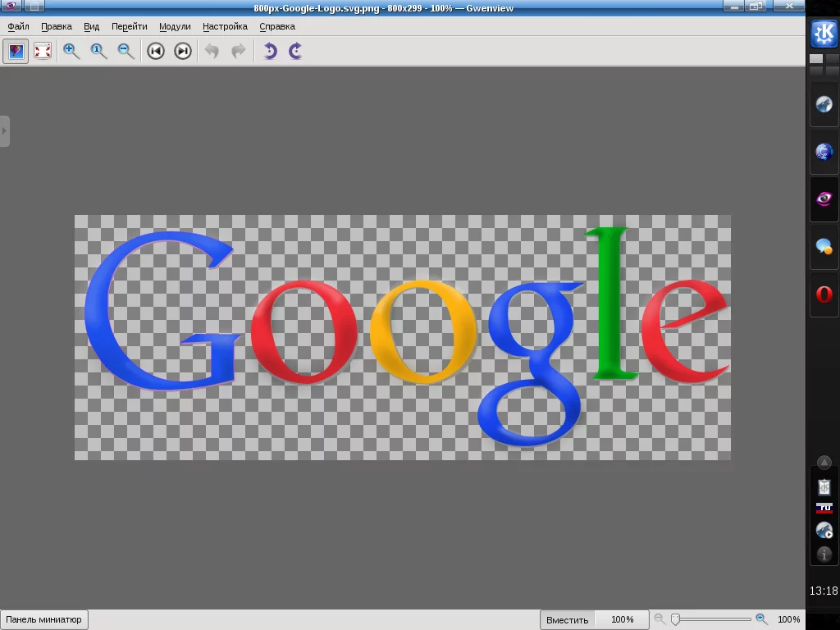Toggle the Панель миниатюр button
840x630 pixels.
point(44,619)
